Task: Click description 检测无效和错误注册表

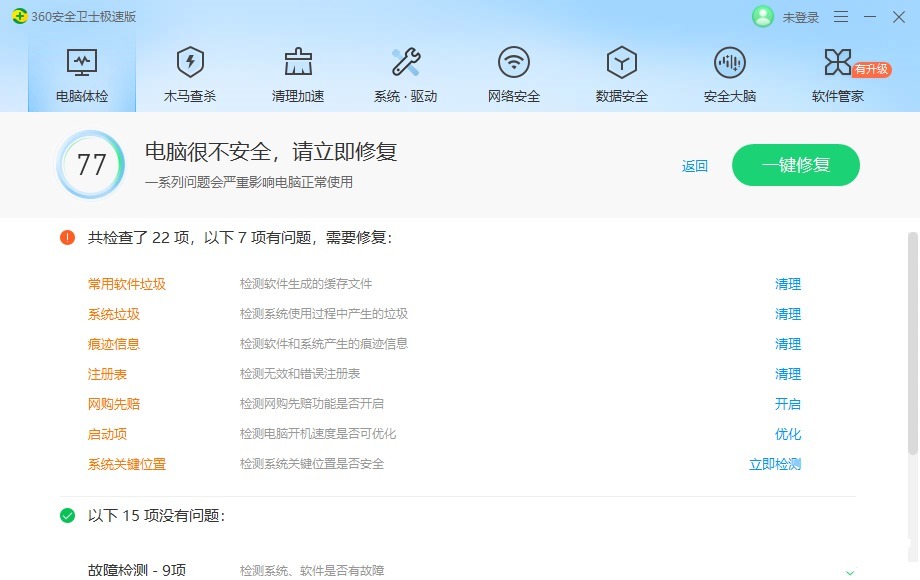Action: 300,374
